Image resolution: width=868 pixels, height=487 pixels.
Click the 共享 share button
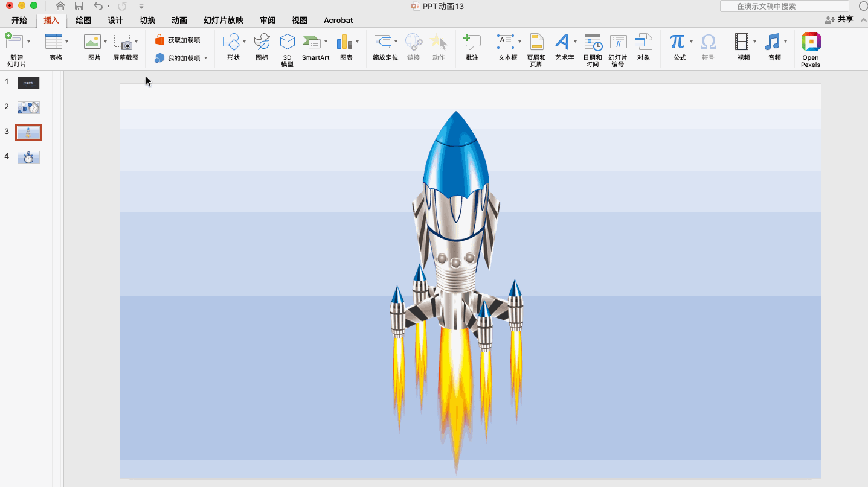840,19
